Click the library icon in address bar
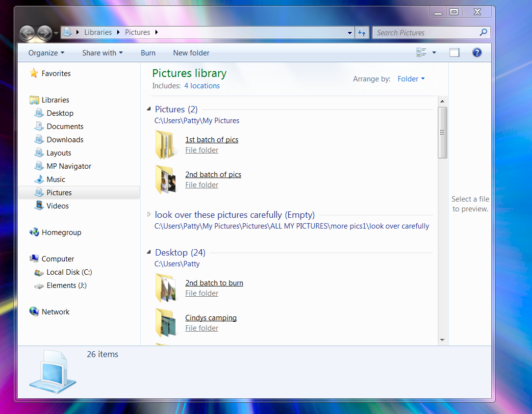 [x=67, y=32]
